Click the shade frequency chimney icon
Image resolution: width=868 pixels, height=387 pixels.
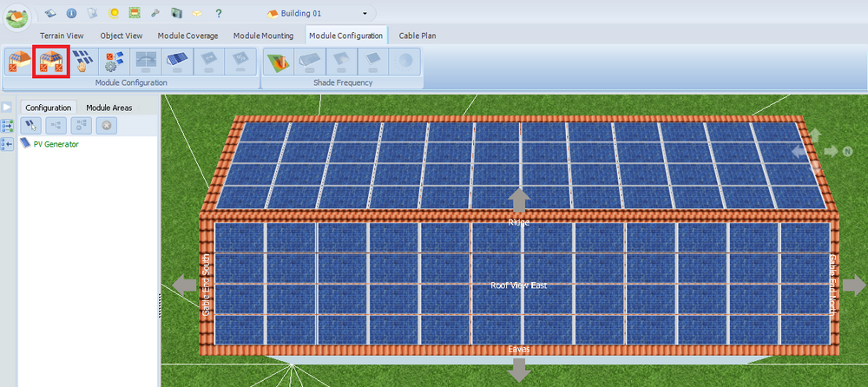pyautogui.click(x=279, y=62)
